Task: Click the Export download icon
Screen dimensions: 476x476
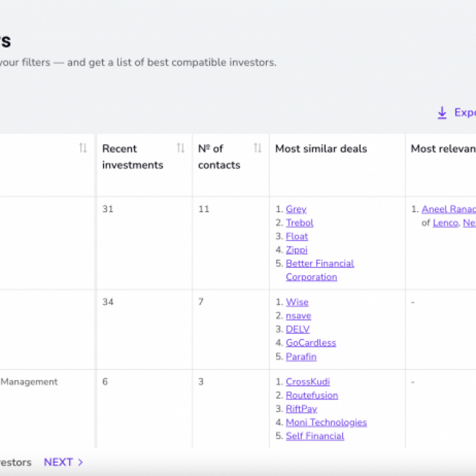Action: coord(442,113)
